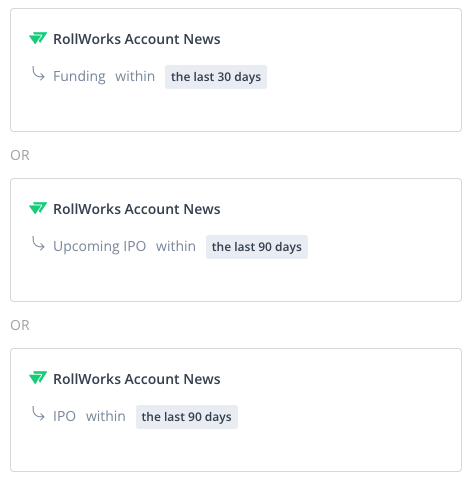The image size is (472, 482).
Task: Select the Upcoming IPO news type label
Action: coord(100,247)
